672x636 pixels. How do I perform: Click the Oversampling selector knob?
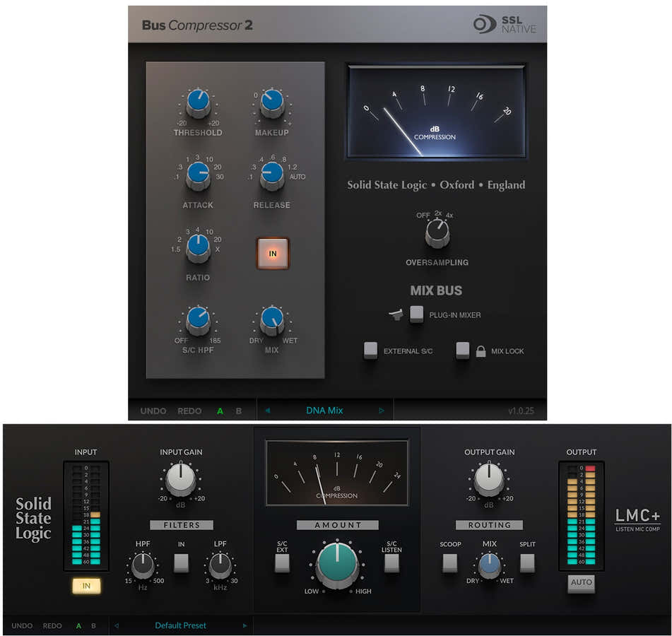pos(437,232)
